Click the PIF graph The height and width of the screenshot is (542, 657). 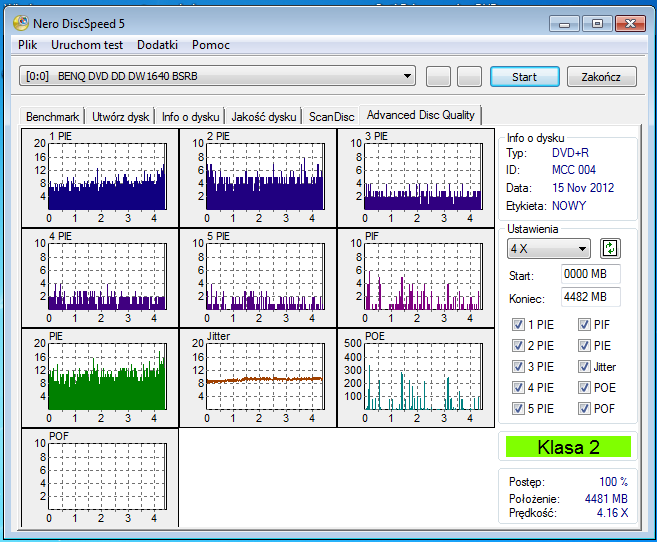416,278
